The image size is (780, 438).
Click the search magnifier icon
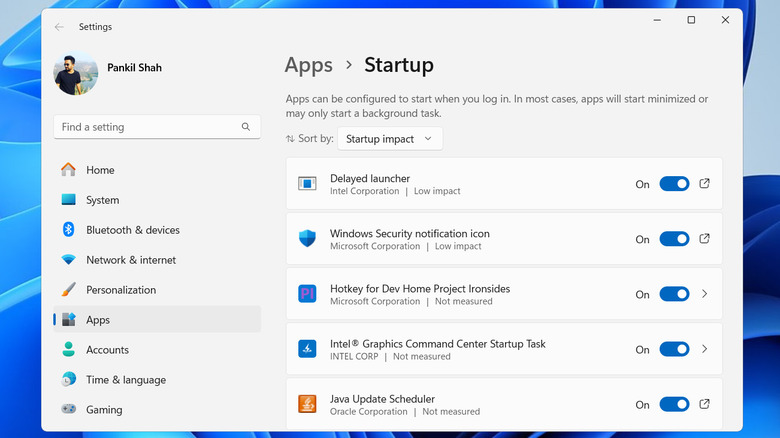246,127
